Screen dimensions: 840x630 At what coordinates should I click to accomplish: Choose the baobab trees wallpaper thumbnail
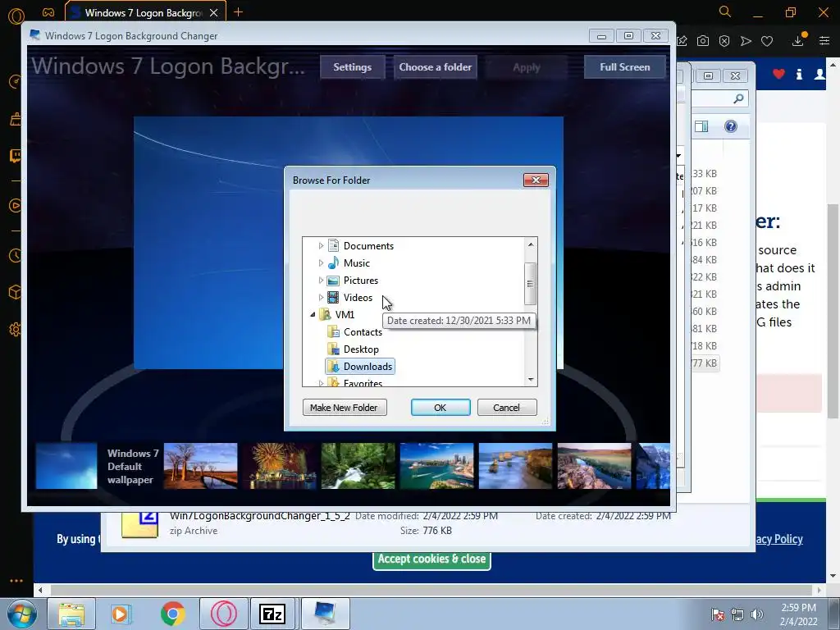[x=200, y=466]
